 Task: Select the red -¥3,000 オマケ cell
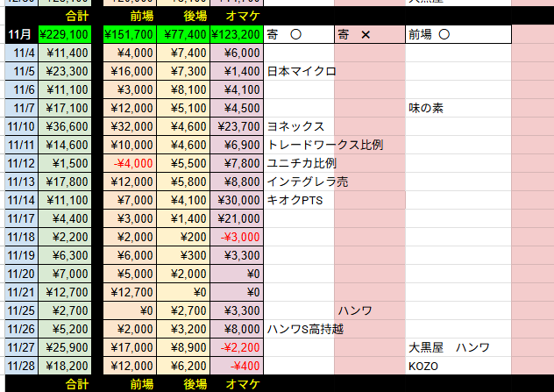(x=236, y=237)
